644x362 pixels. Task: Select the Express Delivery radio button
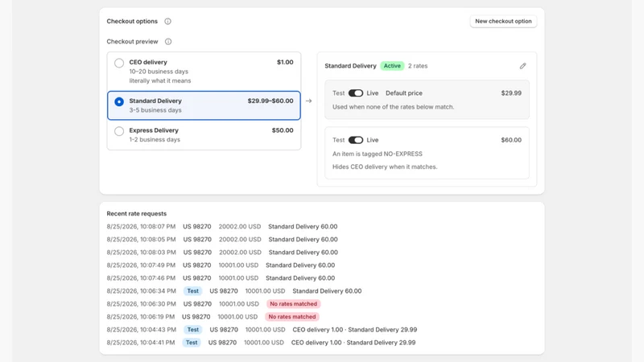[x=119, y=131]
